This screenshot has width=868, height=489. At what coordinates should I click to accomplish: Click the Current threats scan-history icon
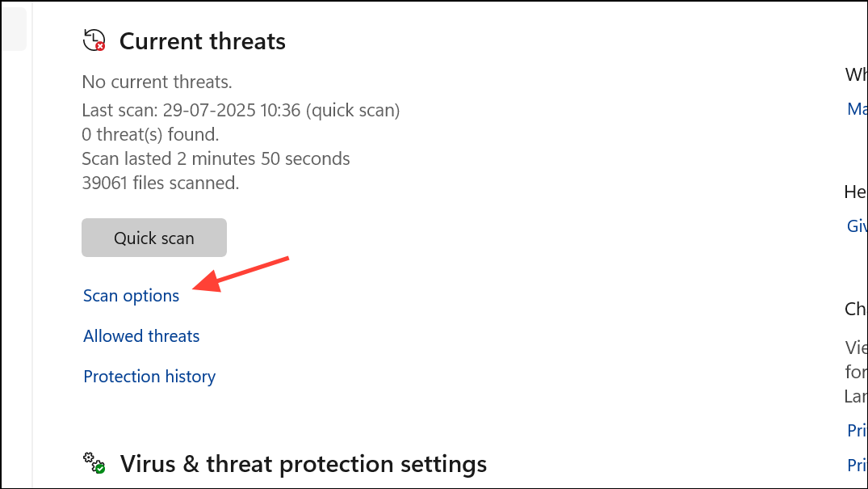[x=93, y=39]
